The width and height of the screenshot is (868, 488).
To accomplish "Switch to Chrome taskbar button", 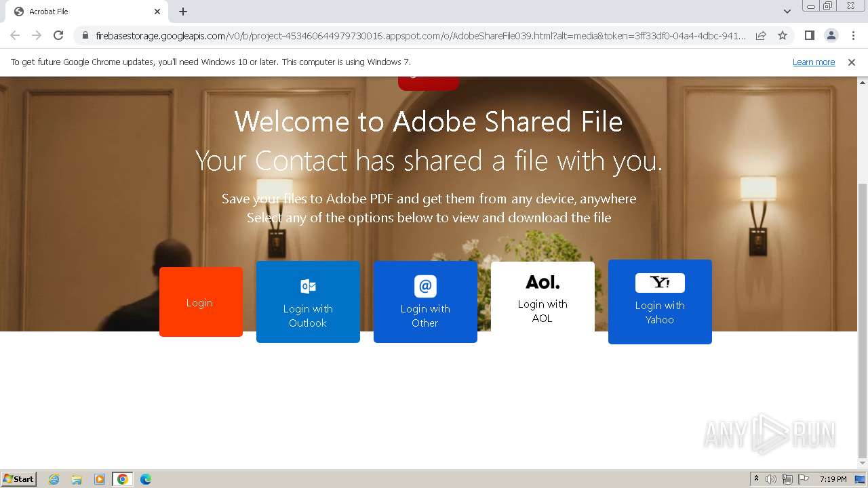I will click(x=123, y=479).
